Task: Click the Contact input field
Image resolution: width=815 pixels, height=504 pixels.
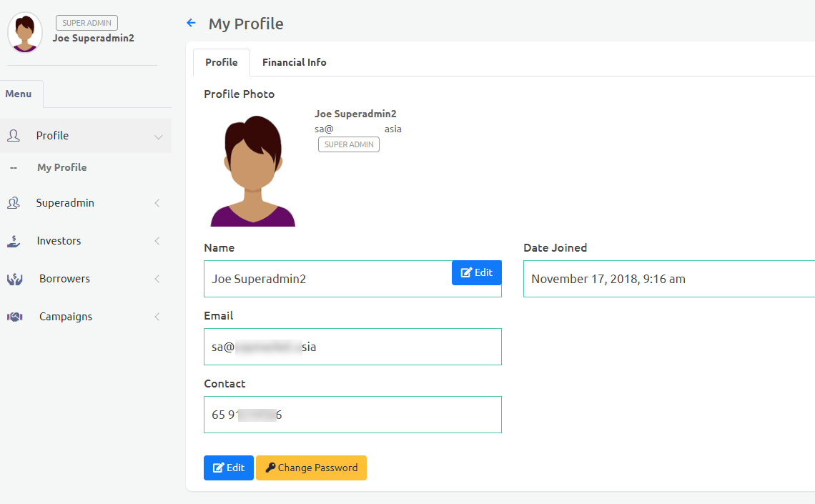Action: click(x=353, y=415)
